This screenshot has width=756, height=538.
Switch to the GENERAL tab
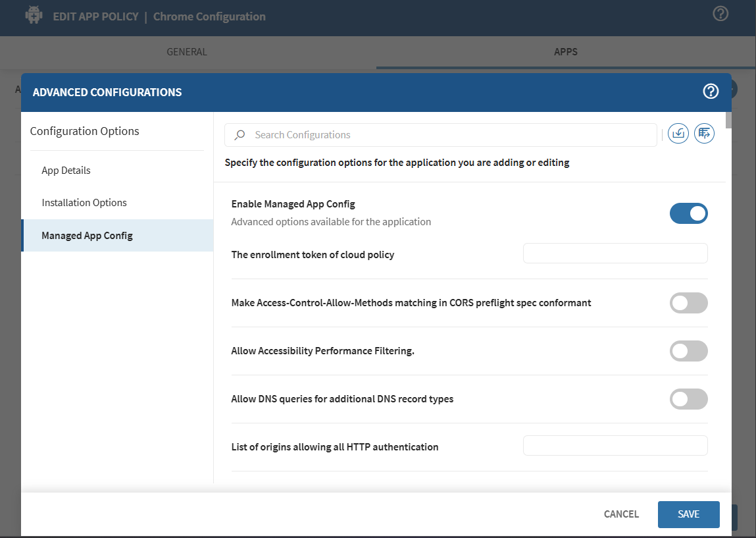point(186,51)
